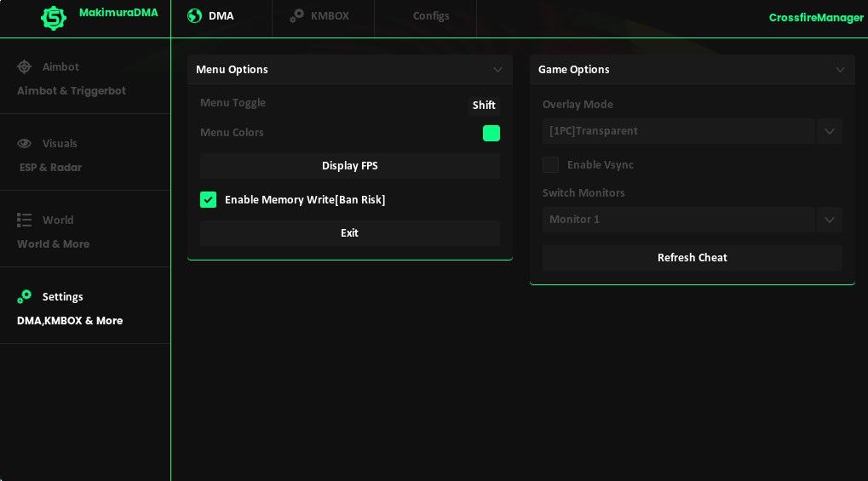
Task: Open the ESP & Radar section
Action: [x=51, y=168]
